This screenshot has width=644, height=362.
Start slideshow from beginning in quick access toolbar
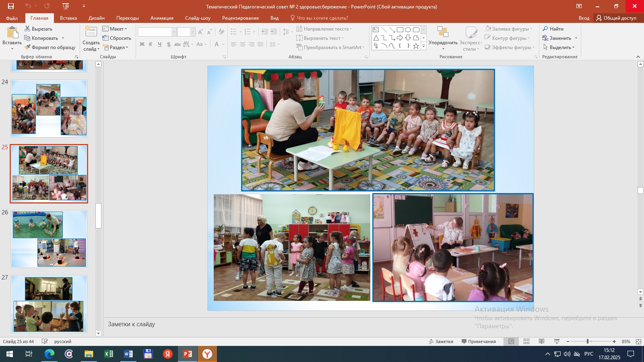tap(66, 6)
